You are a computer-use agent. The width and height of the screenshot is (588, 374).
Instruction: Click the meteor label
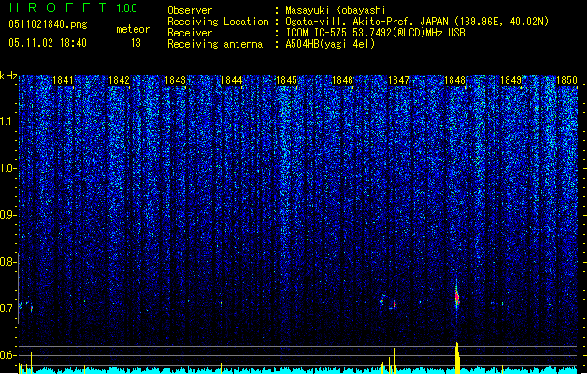coord(133,29)
